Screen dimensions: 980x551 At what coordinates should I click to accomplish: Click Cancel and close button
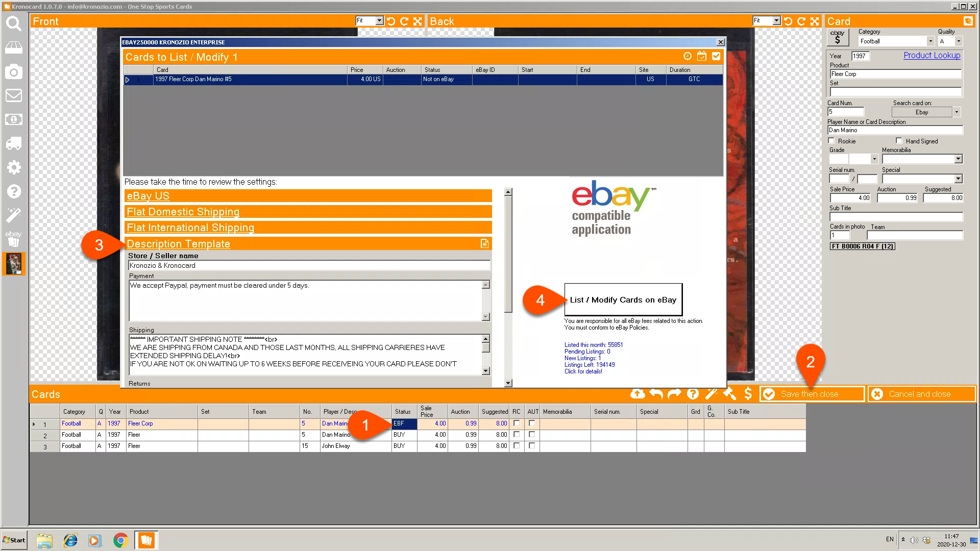coord(921,394)
